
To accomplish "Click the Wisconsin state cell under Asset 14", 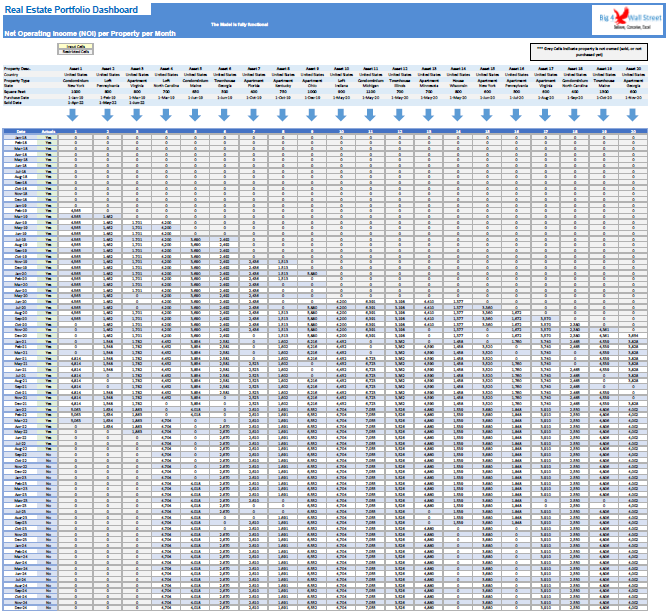I will 458,85.
